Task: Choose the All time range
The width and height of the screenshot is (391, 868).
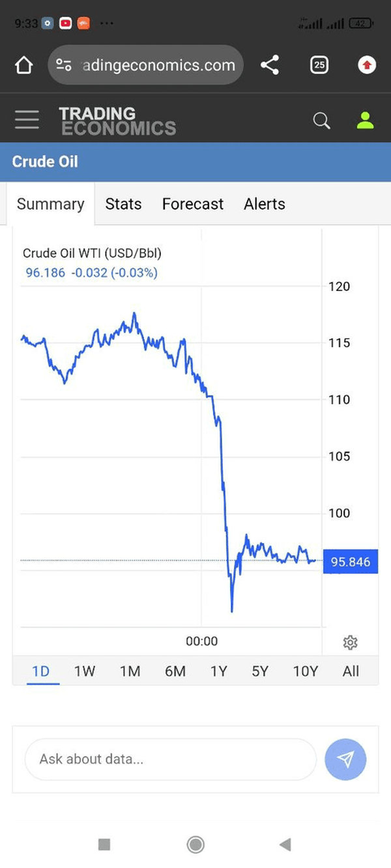Action: click(x=351, y=671)
